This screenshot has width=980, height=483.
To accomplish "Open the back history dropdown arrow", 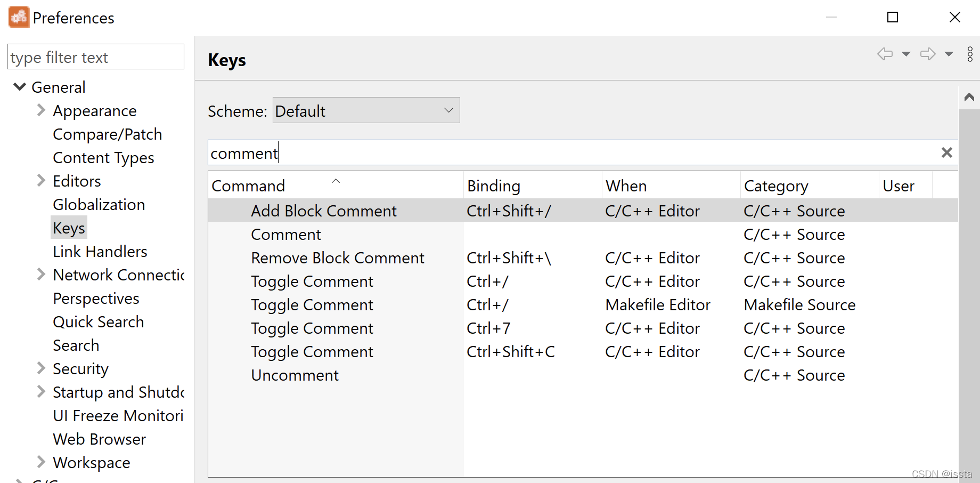I will (906, 54).
